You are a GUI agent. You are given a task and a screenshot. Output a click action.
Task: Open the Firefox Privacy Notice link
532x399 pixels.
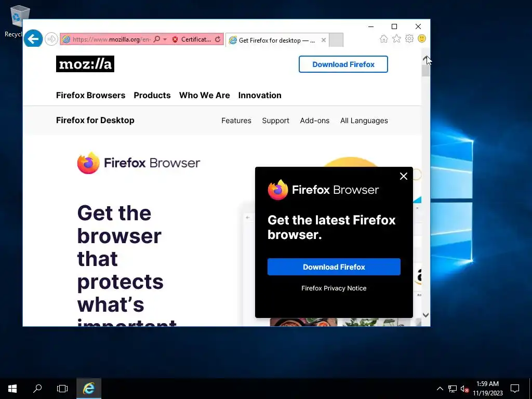point(334,288)
